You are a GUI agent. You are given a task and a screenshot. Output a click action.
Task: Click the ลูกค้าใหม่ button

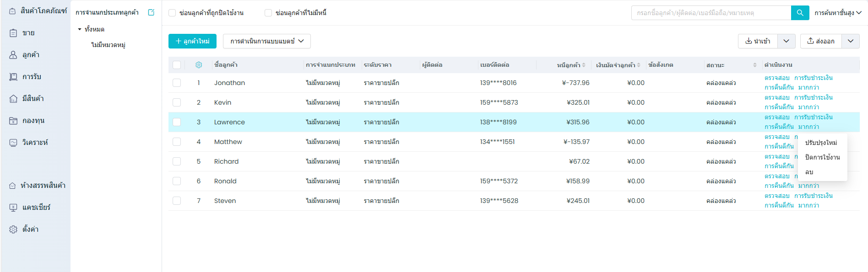pos(192,41)
